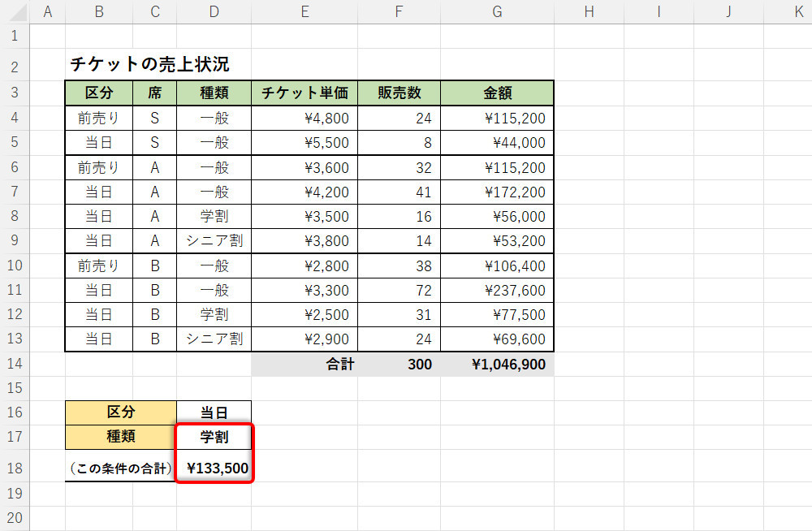Image resolution: width=812 pixels, height=531 pixels.
Task: Select the シニア割 cell in row 9
Action: tap(214, 240)
